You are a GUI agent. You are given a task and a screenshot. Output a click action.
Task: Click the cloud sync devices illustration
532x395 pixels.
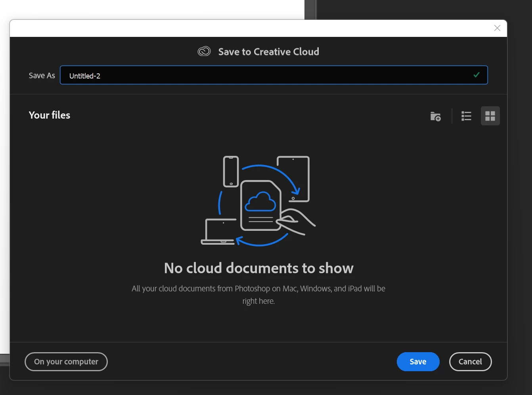coord(258,201)
